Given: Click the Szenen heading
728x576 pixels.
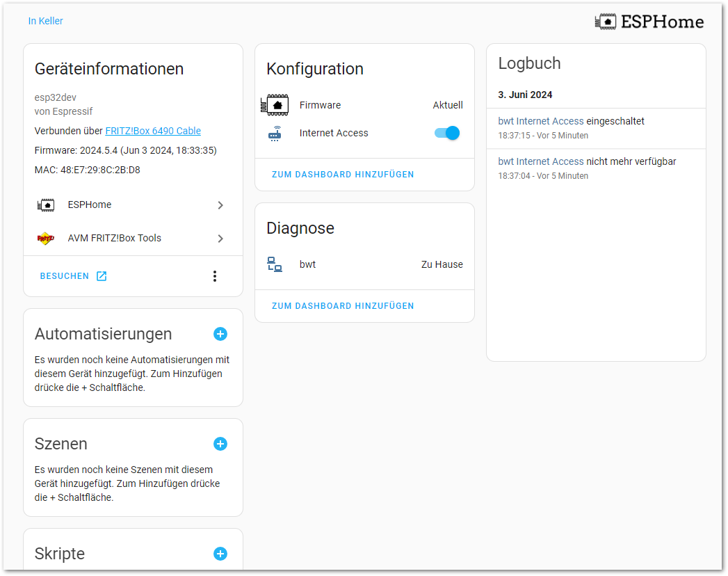Looking at the screenshot, I should click(x=60, y=444).
